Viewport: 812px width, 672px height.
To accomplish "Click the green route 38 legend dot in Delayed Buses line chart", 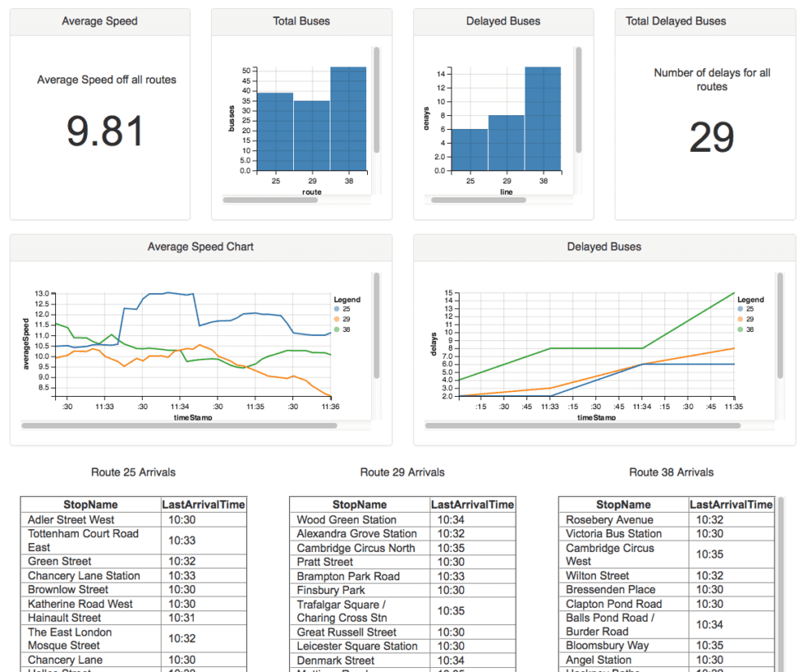I will pyautogui.click(x=740, y=330).
